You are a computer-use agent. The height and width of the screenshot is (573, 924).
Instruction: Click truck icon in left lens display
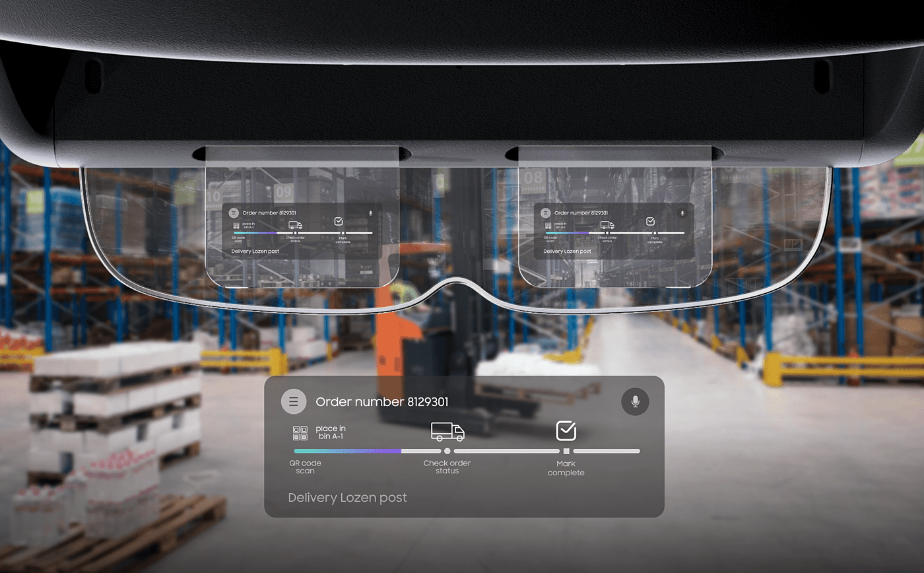click(296, 225)
